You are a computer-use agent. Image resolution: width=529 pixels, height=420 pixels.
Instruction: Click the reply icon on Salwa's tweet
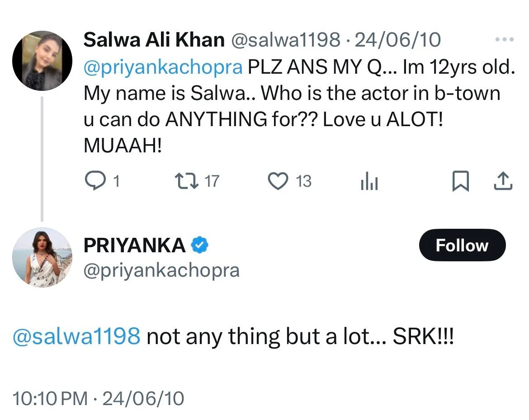coord(94,181)
